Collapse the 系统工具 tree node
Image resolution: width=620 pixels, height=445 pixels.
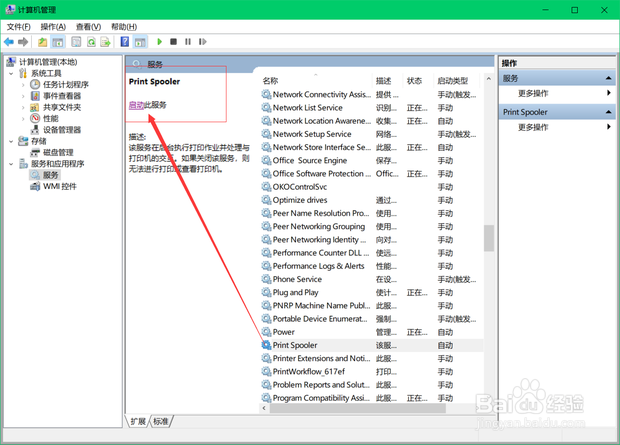click(11, 74)
